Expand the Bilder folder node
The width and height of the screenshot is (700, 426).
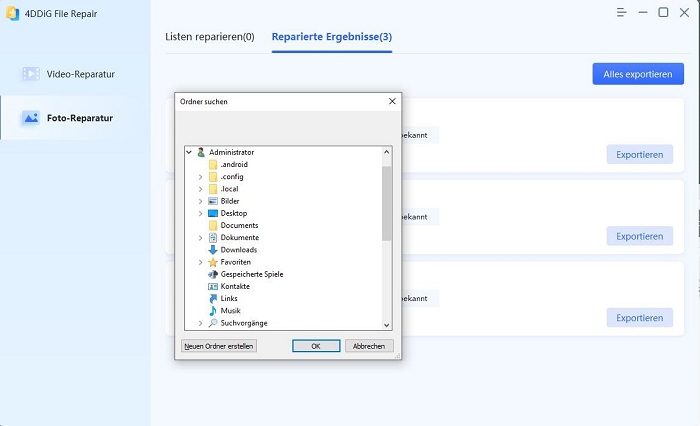click(201, 201)
